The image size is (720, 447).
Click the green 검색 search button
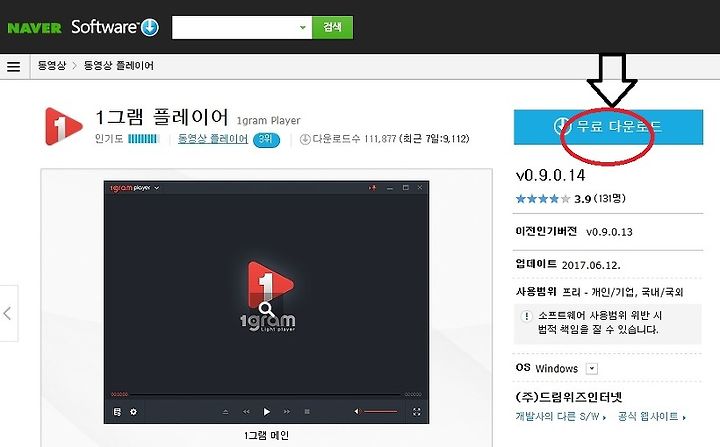coord(332,28)
